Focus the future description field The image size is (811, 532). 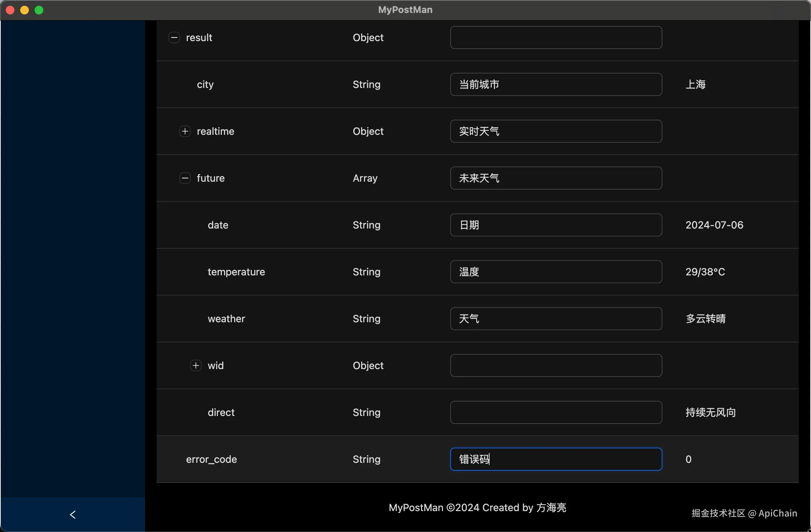556,178
